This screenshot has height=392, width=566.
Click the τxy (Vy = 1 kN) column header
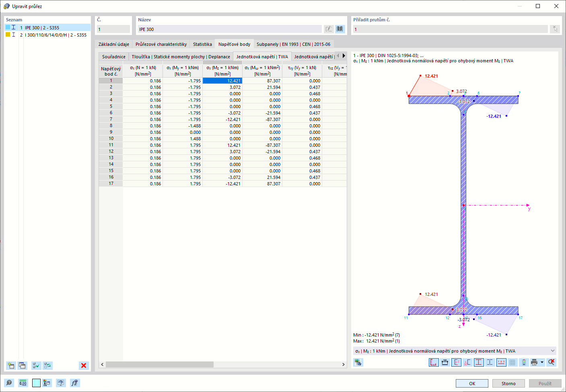[x=302, y=71]
